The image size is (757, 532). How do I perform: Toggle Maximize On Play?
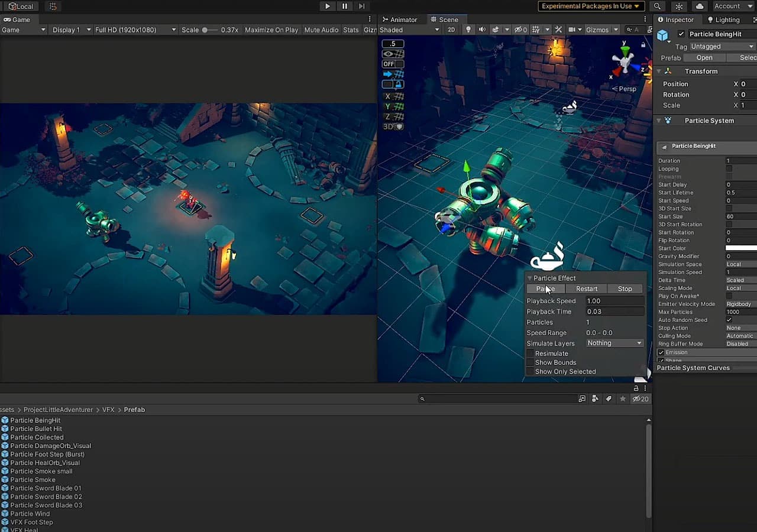[x=271, y=30]
